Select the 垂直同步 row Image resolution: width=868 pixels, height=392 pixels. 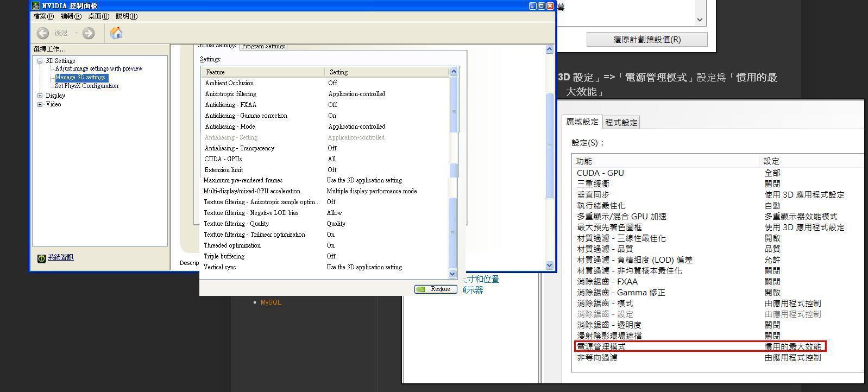click(x=718, y=195)
